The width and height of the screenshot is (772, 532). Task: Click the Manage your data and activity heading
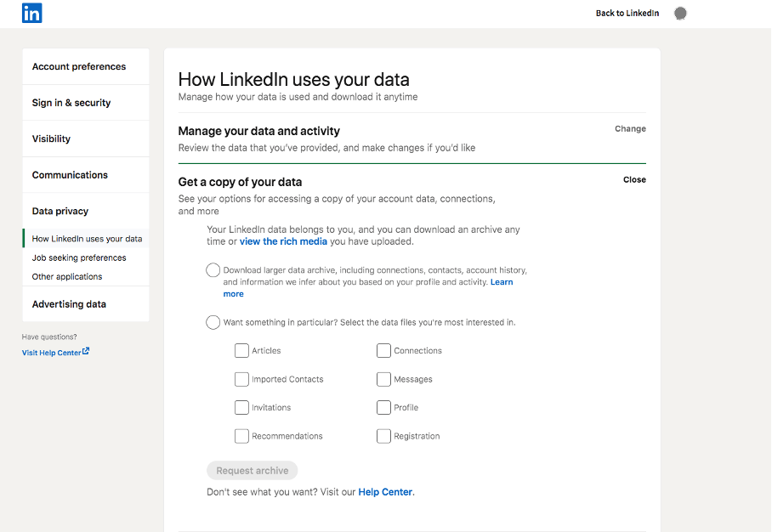pos(259,132)
